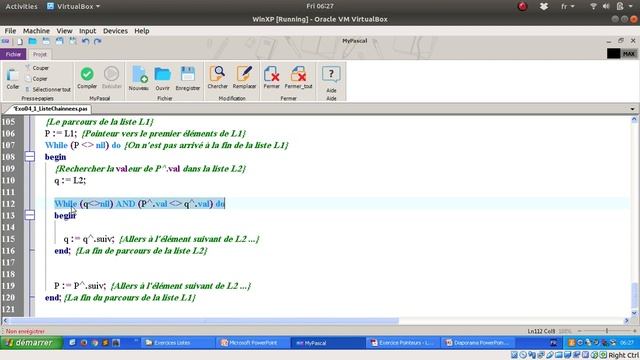Click the black color swatch next to MAX
Image resolution: width=640 pixels, height=360 pixels.
click(x=613, y=53)
